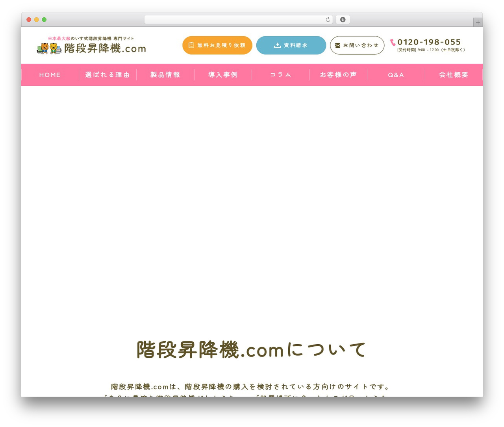Open the browser downloads icon
Viewport: 504px width, 427px height.
click(x=343, y=20)
